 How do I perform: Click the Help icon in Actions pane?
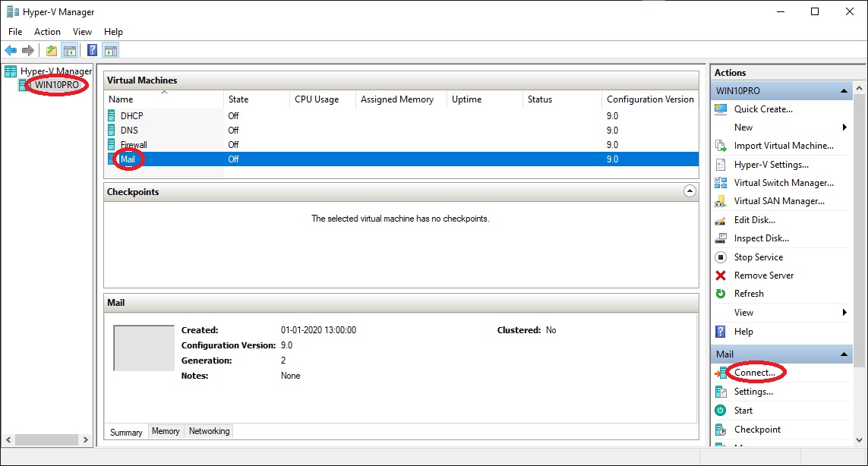[x=721, y=332]
